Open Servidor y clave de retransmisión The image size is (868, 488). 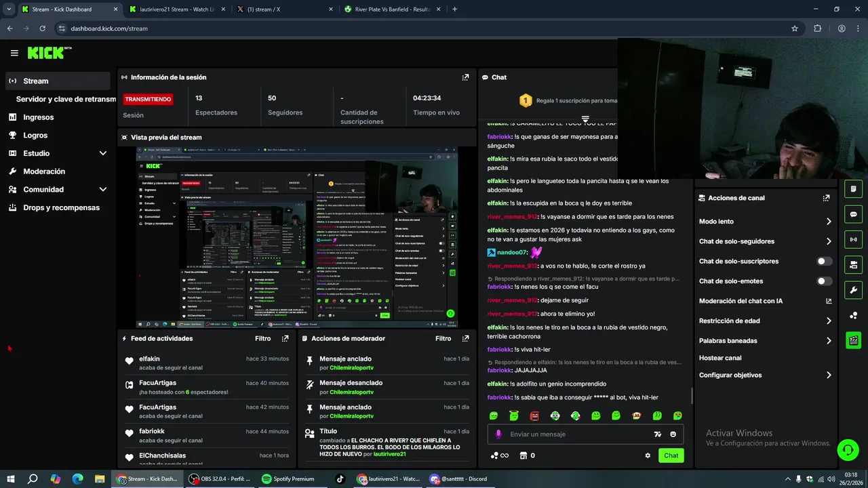point(66,99)
